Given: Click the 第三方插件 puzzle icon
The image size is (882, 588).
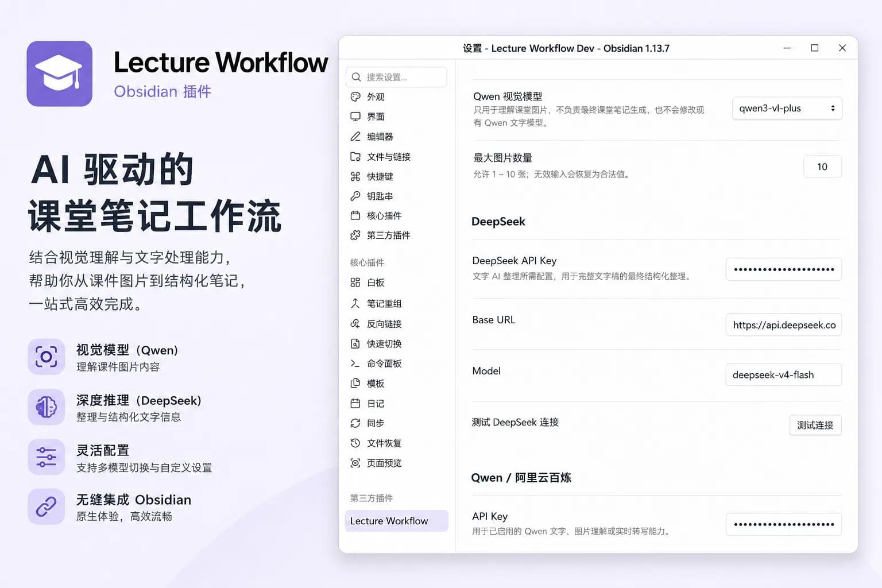Looking at the screenshot, I should pos(355,235).
